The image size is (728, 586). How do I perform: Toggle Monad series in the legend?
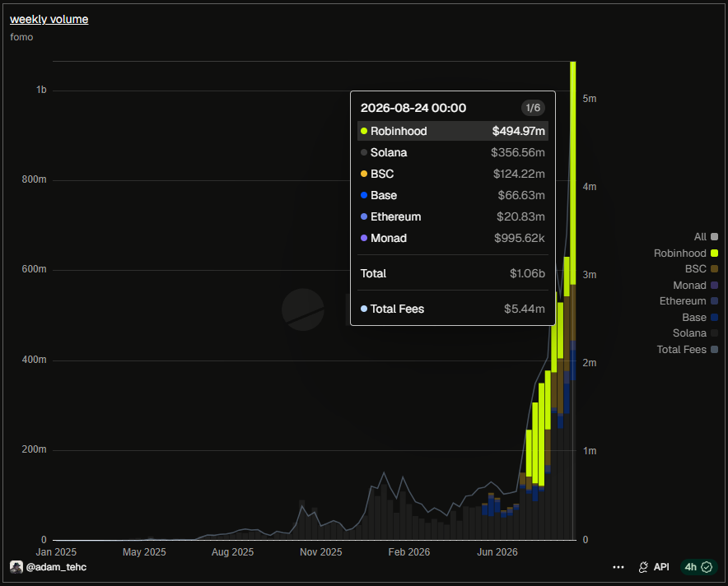[x=696, y=286]
